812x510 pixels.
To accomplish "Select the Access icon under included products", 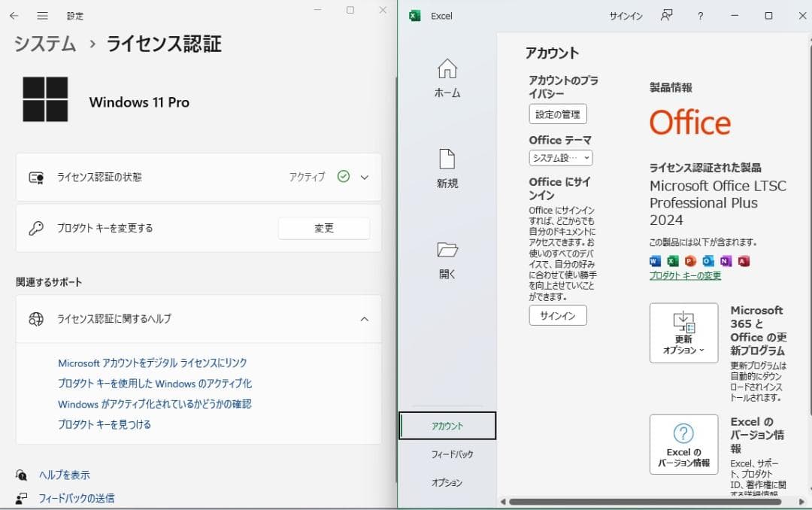I will [x=744, y=260].
